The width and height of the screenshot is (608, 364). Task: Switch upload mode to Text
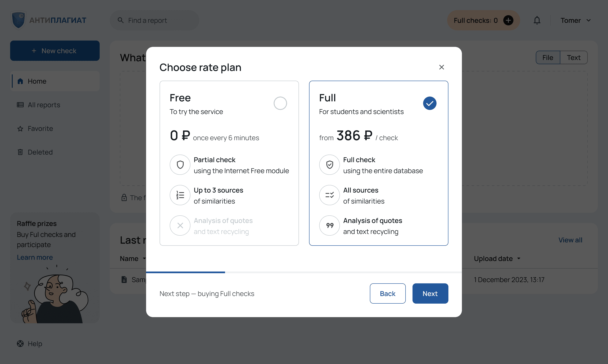pyautogui.click(x=574, y=57)
